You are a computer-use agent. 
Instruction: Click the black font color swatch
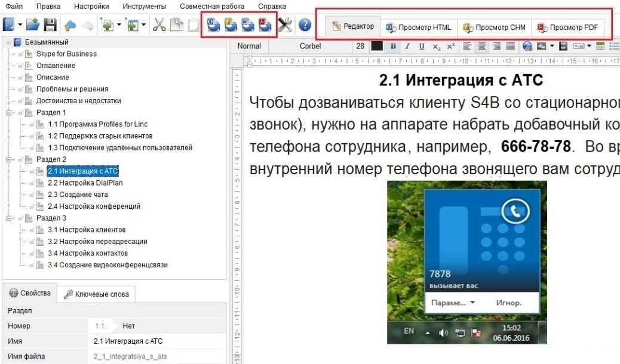(x=377, y=46)
